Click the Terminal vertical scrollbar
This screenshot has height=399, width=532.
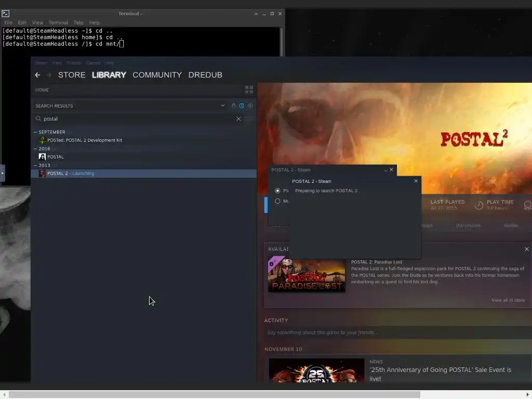(281, 42)
